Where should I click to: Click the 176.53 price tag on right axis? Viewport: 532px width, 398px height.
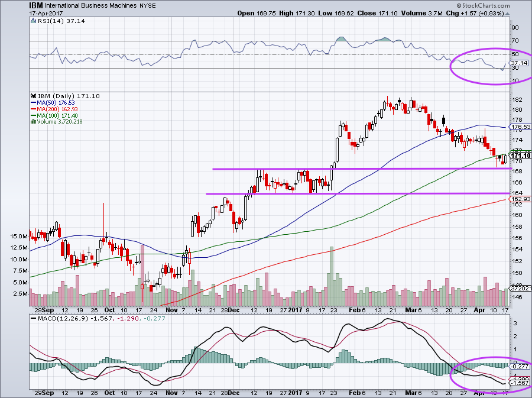click(x=520, y=127)
